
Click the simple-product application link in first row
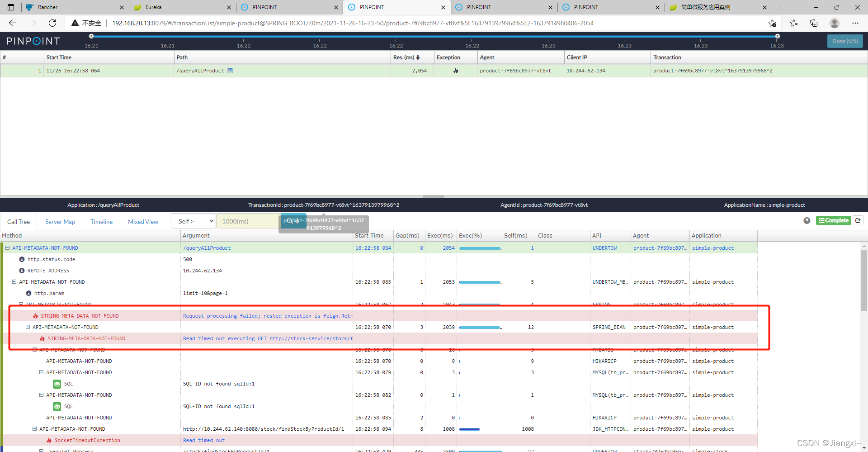(x=712, y=248)
